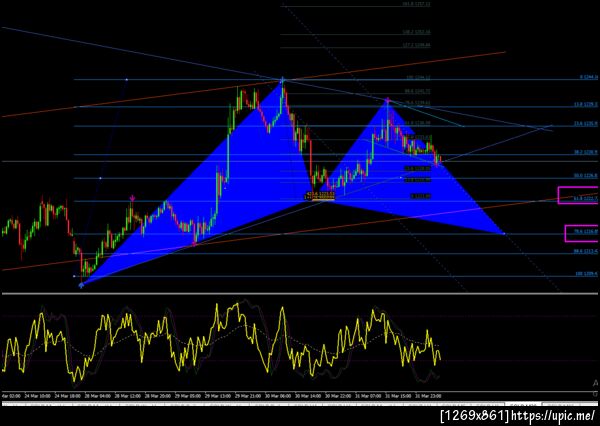Click the 88.6 Fibonacci level label
This screenshot has width=600, height=426.
click(585, 251)
